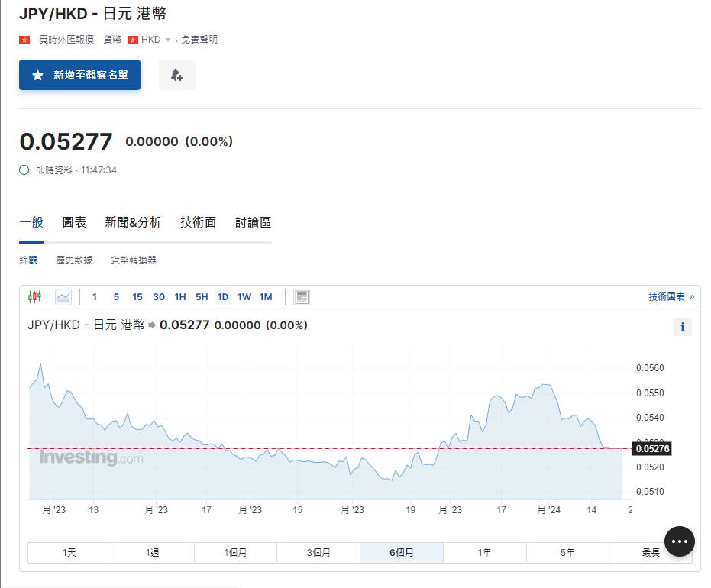This screenshot has width=711, height=588.
Task: Open 技術圖表 expanded chart link
Action: (671, 297)
